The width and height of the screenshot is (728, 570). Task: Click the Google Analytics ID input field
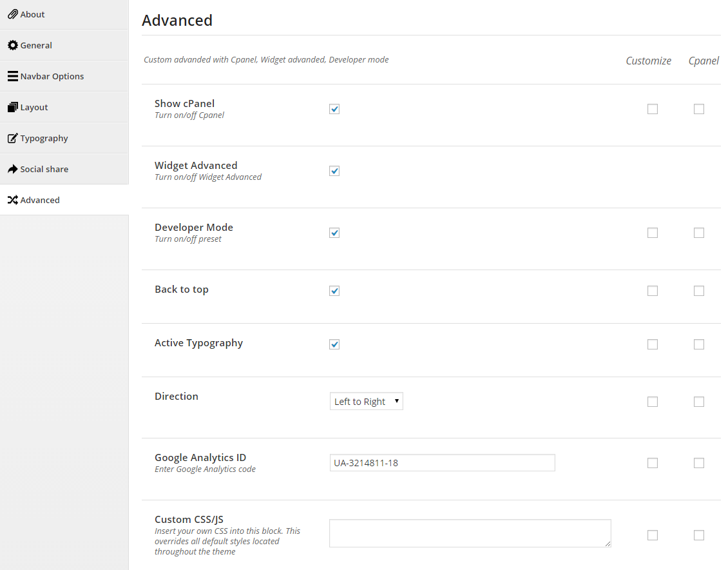point(442,463)
